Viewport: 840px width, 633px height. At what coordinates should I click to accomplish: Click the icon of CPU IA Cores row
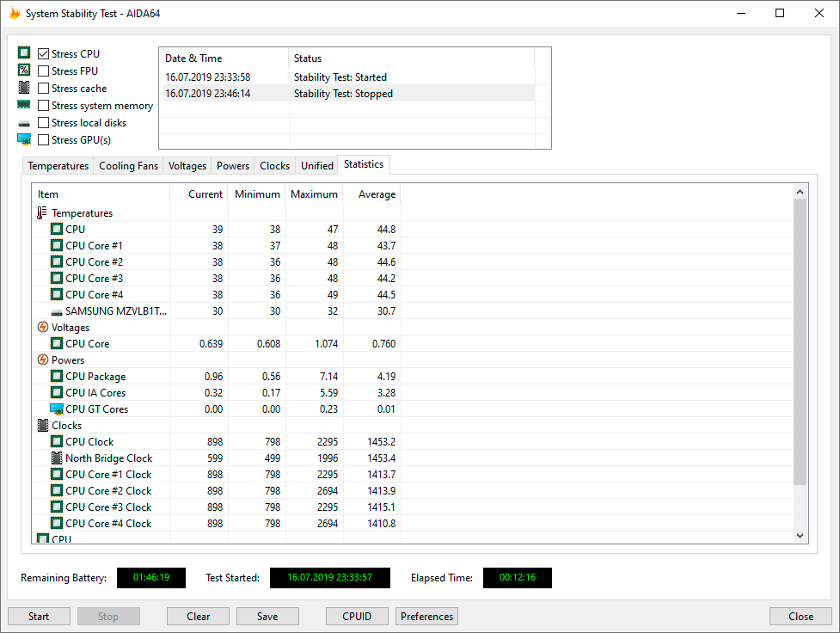point(57,392)
